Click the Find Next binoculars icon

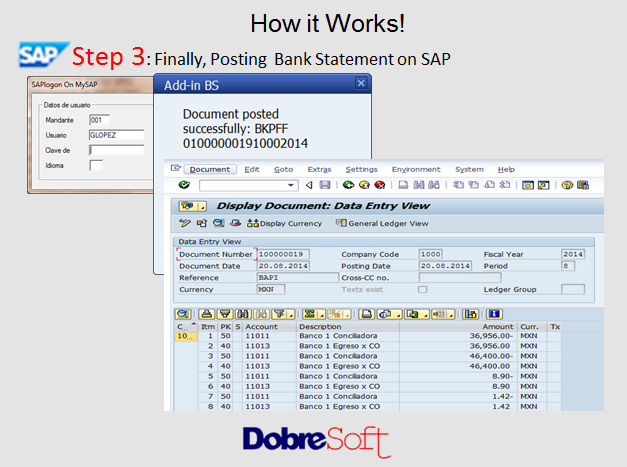(x=434, y=185)
